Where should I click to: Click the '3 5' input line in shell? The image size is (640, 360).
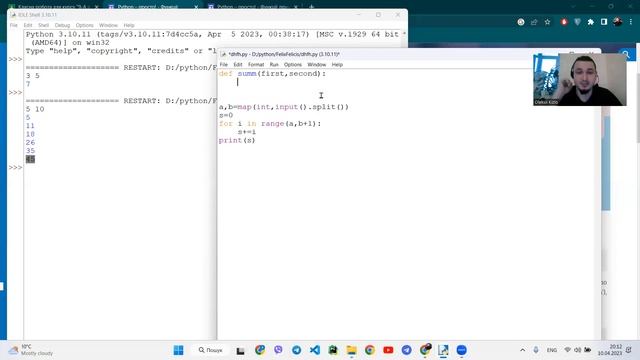[x=33, y=76]
